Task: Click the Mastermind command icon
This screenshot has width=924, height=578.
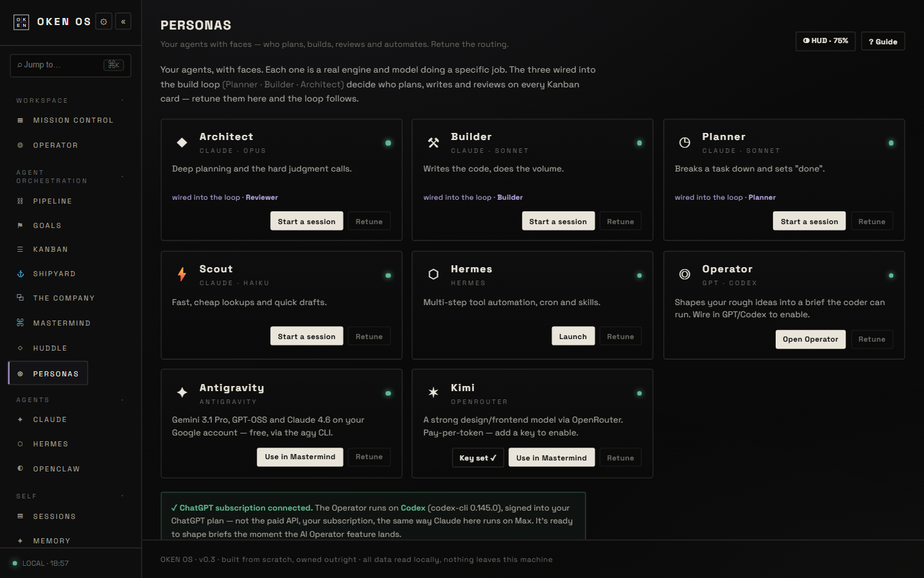Action: point(20,323)
